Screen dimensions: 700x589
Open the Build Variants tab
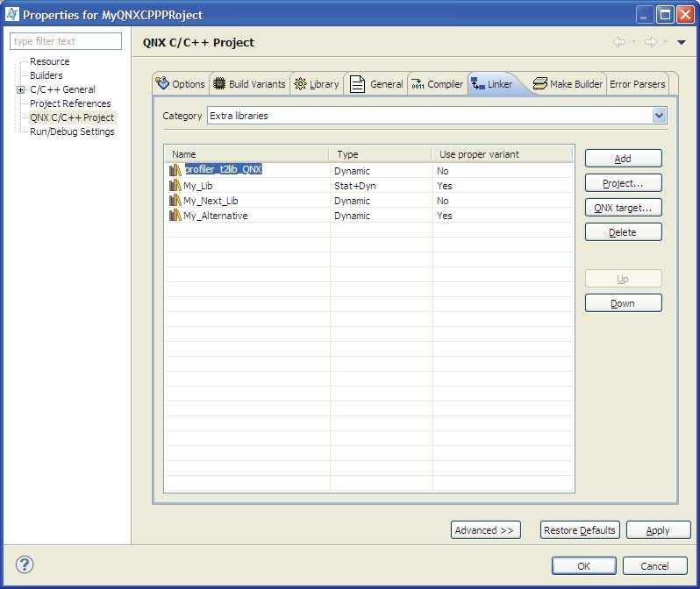pos(249,84)
